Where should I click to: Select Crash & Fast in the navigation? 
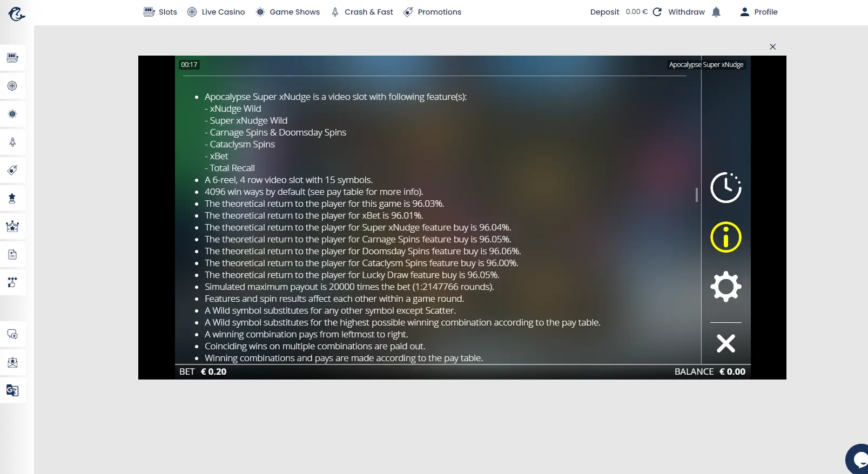362,12
